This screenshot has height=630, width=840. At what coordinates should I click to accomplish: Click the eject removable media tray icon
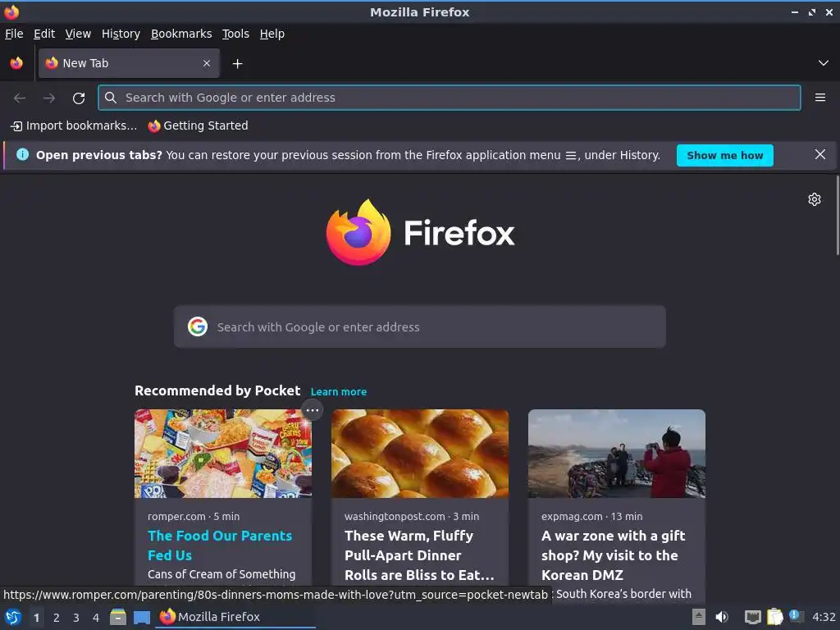pyautogui.click(x=698, y=617)
